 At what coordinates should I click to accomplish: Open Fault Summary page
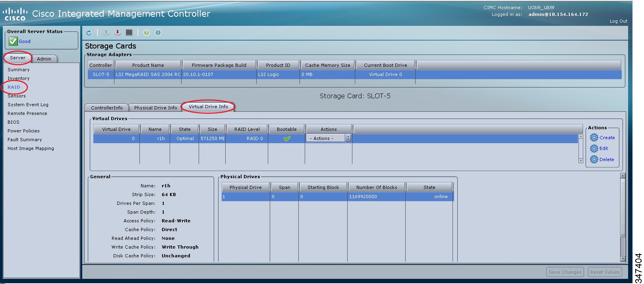(x=25, y=140)
